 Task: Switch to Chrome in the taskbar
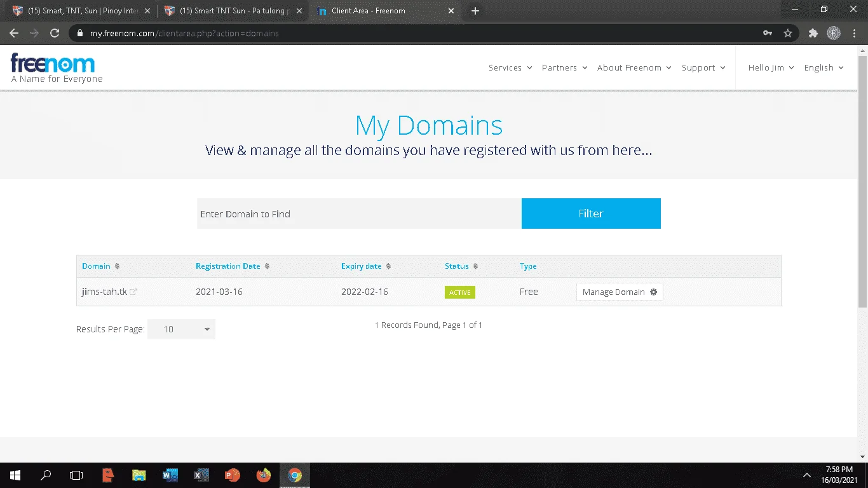[x=294, y=475]
